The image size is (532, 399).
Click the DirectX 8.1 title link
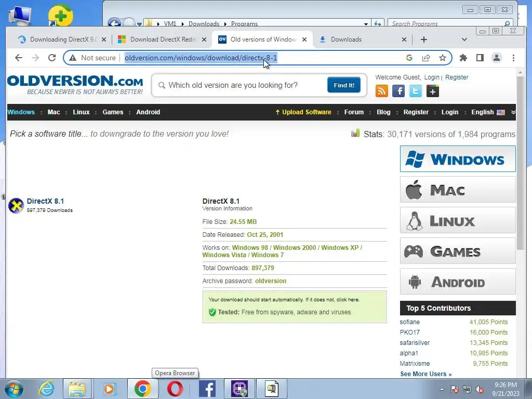pyautogui.click(x=45, y=201)
